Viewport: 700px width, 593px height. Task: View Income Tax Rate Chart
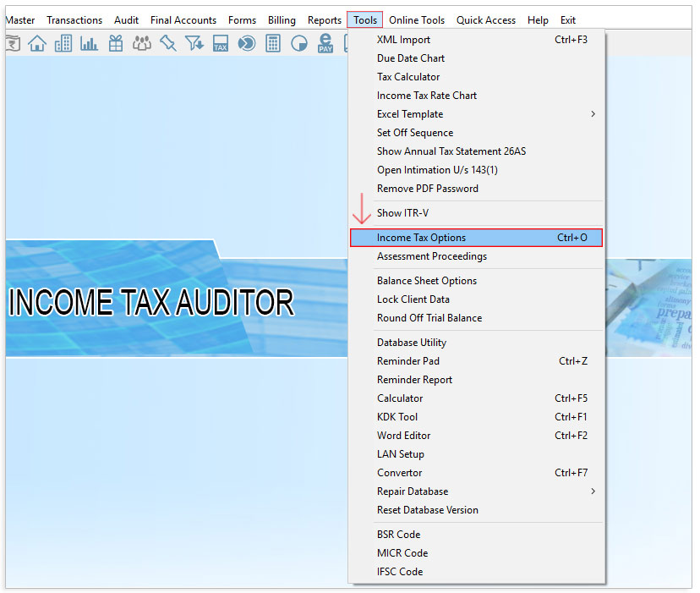tap(476, 96)
